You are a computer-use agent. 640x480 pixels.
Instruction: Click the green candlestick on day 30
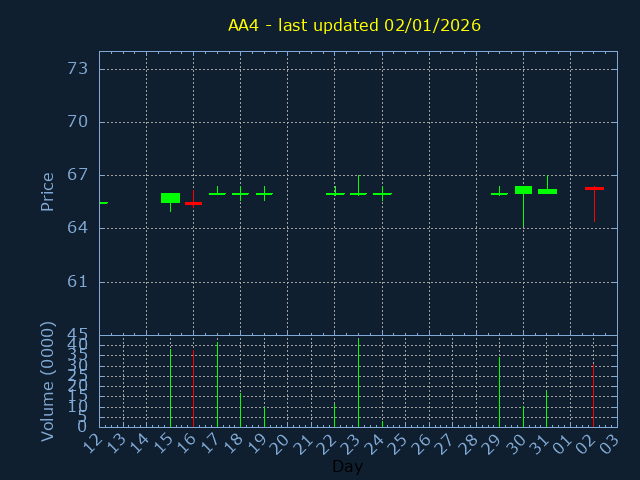(523, 189)
